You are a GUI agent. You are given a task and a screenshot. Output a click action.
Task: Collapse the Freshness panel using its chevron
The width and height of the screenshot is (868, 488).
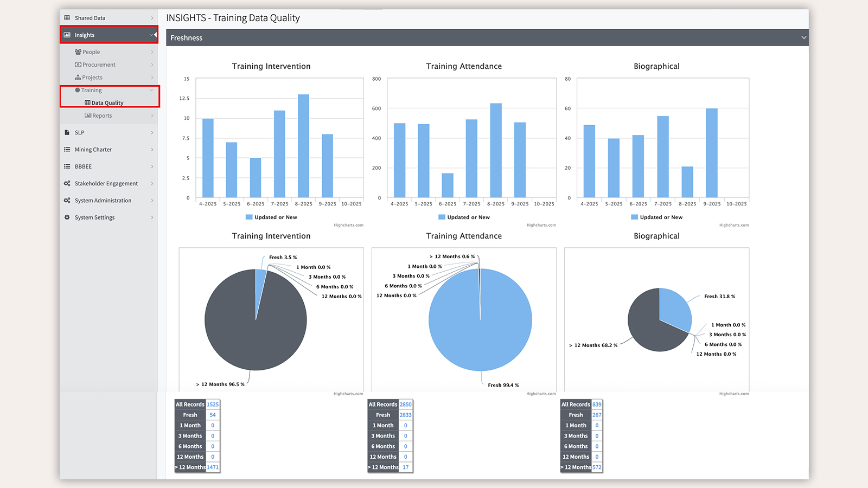click(x=803, y=38)
